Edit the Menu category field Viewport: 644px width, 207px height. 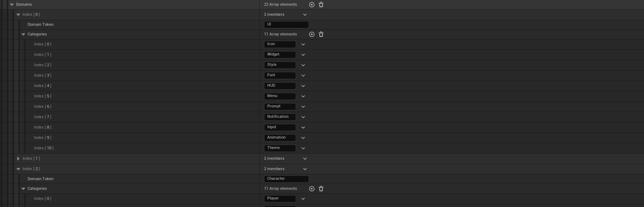280,96
